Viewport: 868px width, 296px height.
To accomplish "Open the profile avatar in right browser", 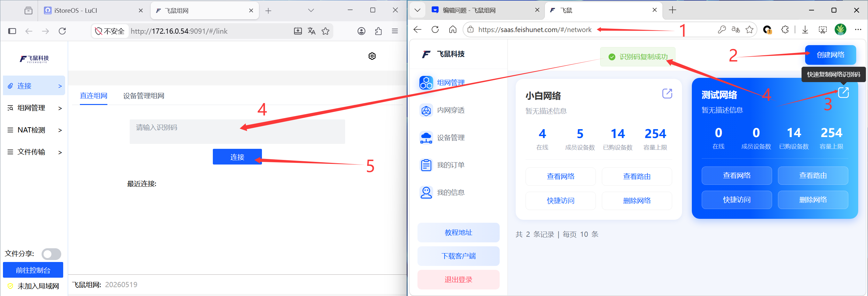I will click(840, 29).
